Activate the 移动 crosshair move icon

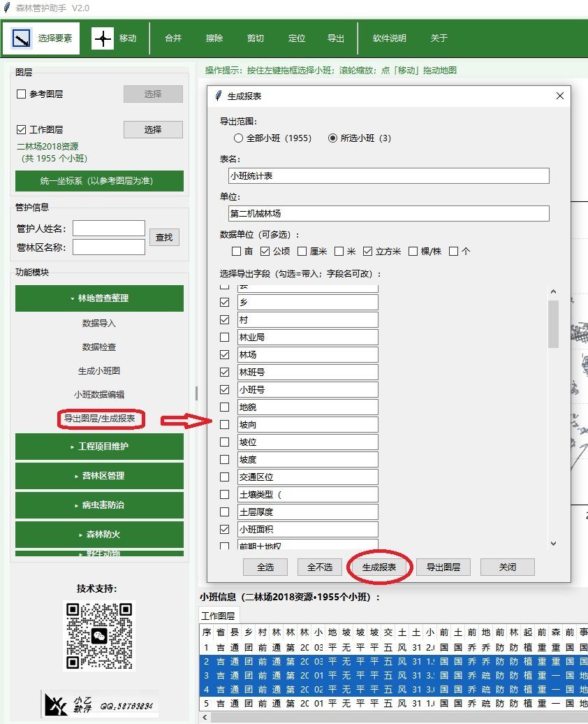(x=103, y=38)
